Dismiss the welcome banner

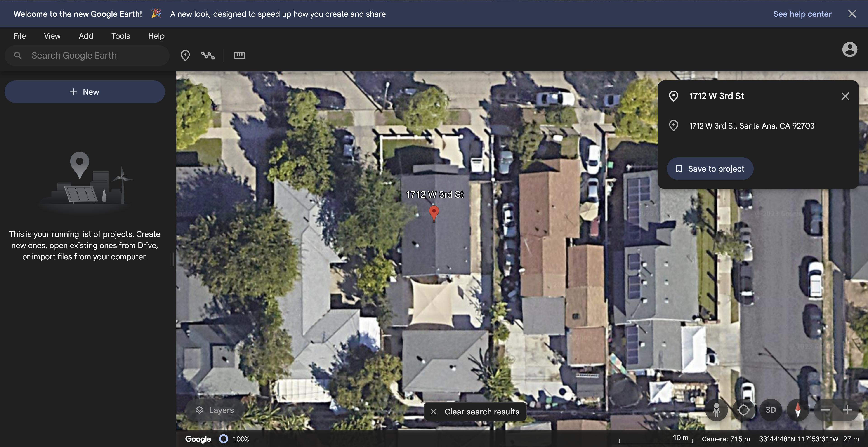(x=852, y=14)
